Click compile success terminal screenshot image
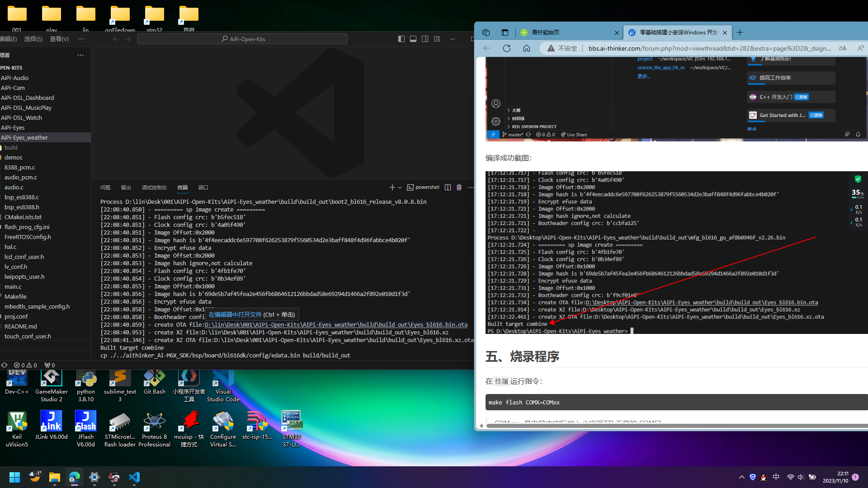The width and height of the screenshot is (868, 488). [676, 253]
